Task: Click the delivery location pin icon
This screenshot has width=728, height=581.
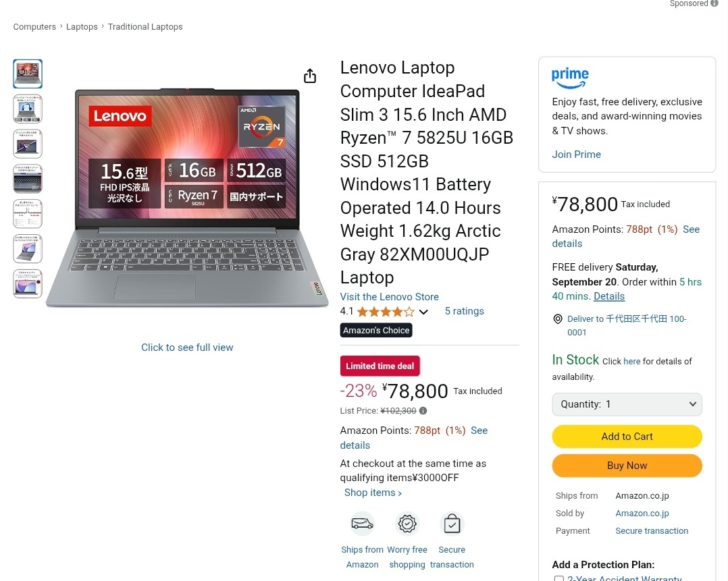Action: [x=558, y=319]
